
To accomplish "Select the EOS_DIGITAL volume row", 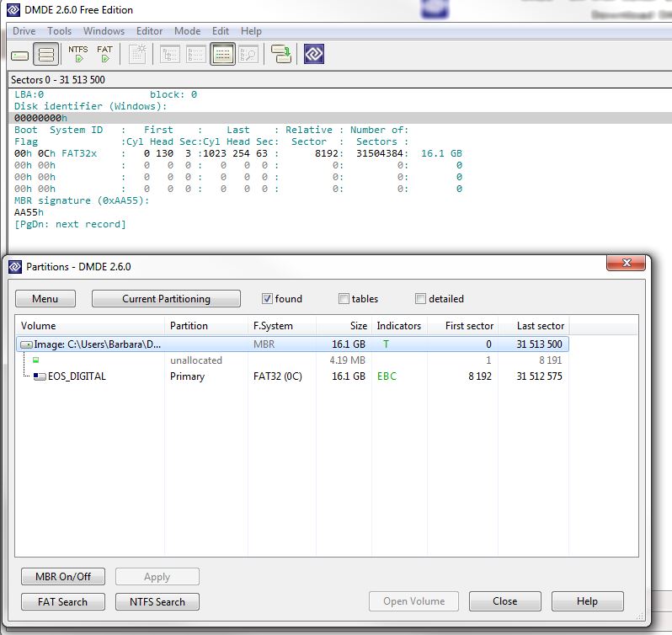I will point(293,376).
